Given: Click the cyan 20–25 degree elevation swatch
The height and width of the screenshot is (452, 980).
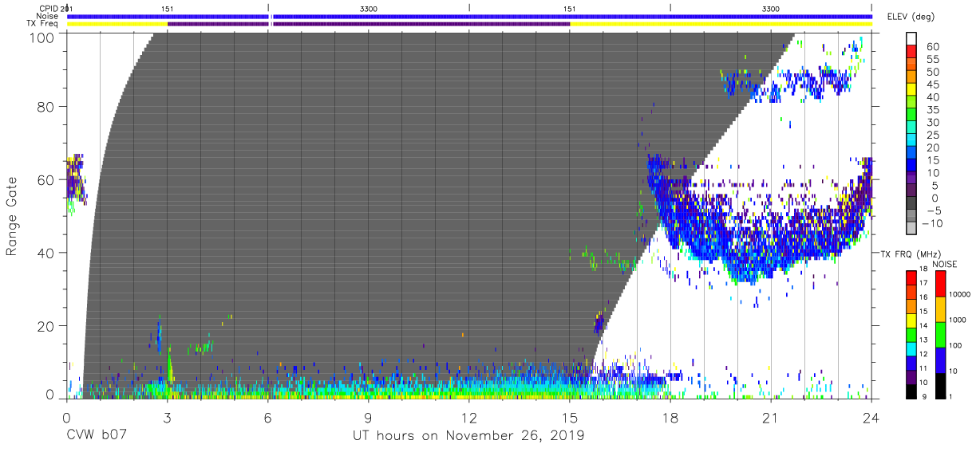Looking at the screenshot, I should tap(912, 140).
